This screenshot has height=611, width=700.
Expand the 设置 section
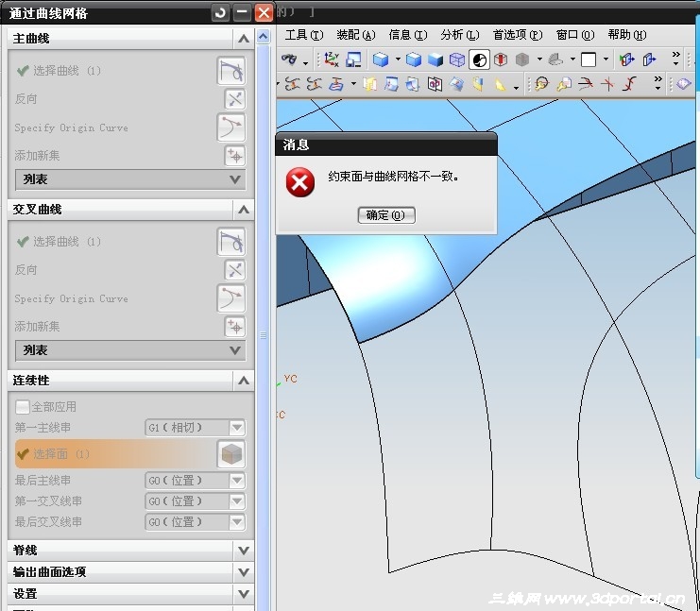point(244,594)
